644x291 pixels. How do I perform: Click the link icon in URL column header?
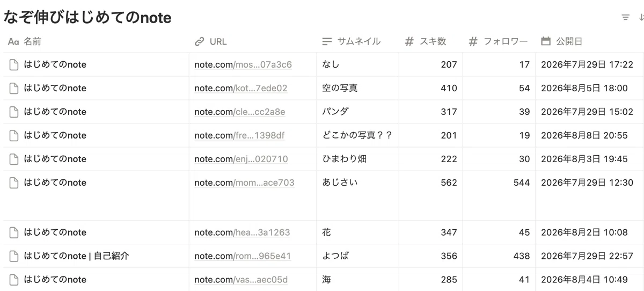pyautogui.click(x=200, y=41)
